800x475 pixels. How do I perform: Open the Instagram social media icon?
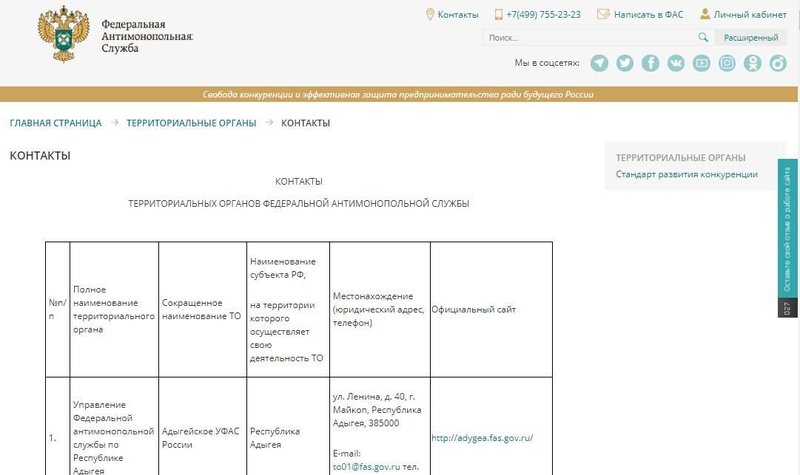point(727,63)
